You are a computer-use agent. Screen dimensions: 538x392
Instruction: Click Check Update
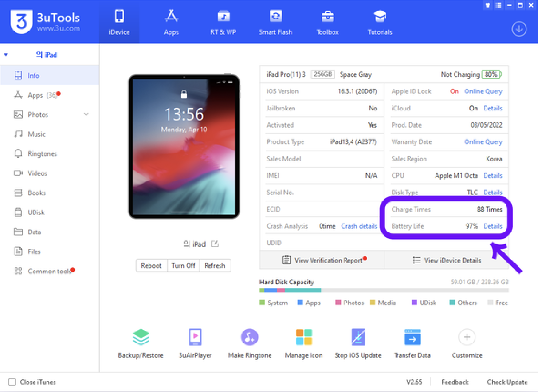coord(507,382)
